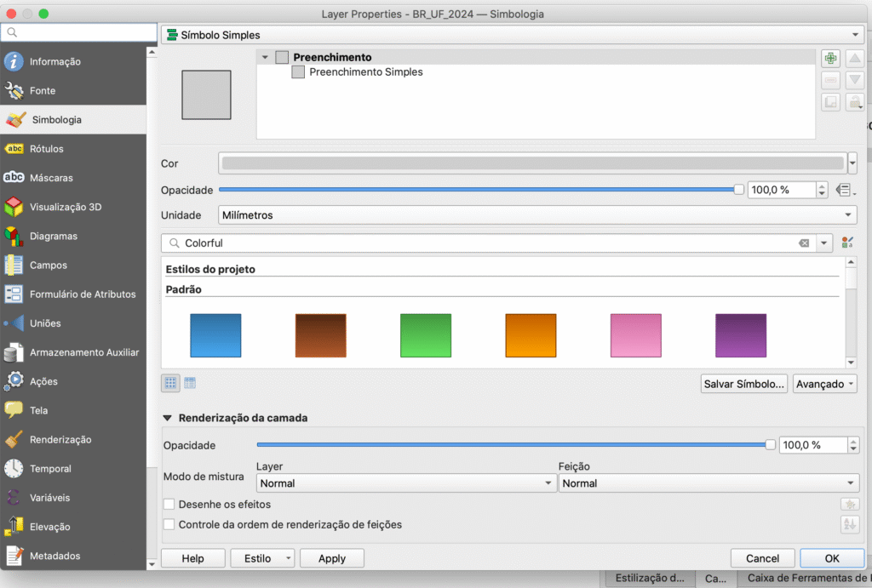Open the Máscaras section

[73, 178]
